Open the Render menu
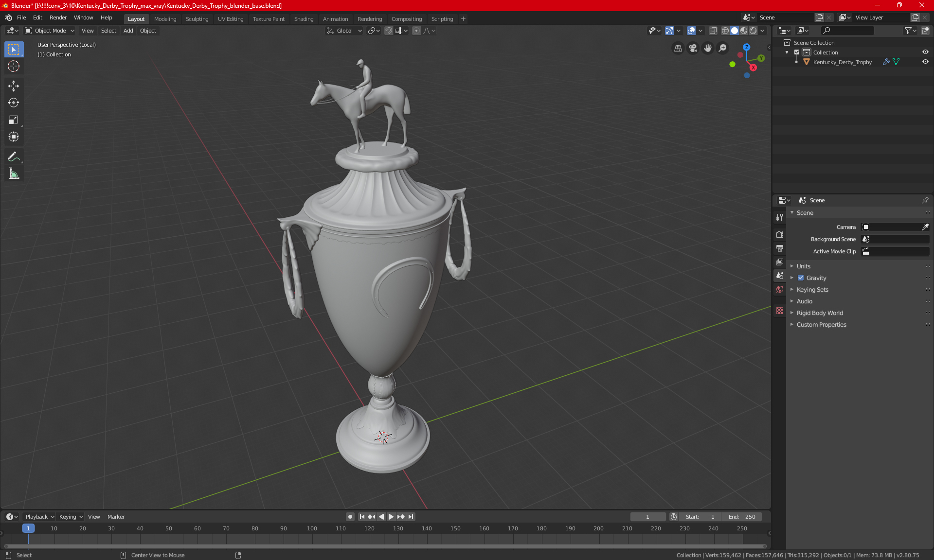This screenshot has width=934, height=560. (x=58, y=17)
